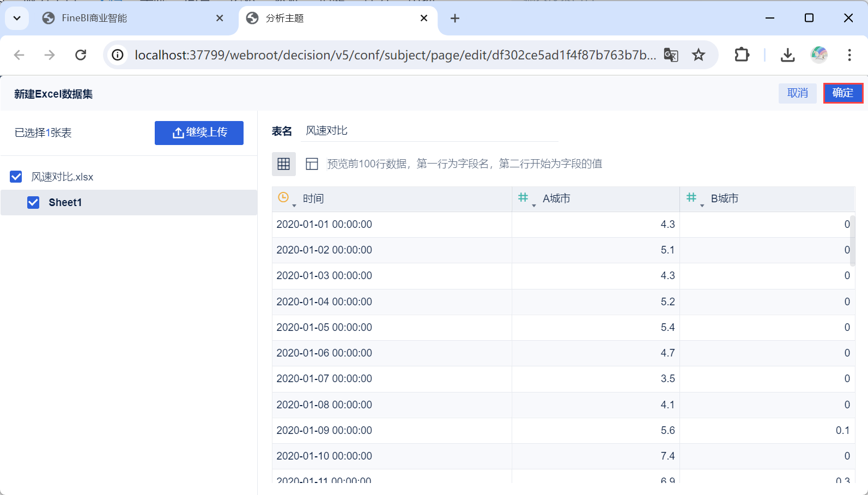
Task: Click the 取消 cancel button
Action: pos(798,93)
